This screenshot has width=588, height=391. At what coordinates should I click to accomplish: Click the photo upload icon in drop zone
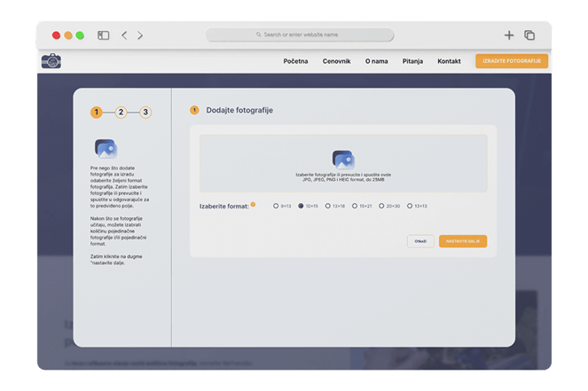tap(343, 160)
